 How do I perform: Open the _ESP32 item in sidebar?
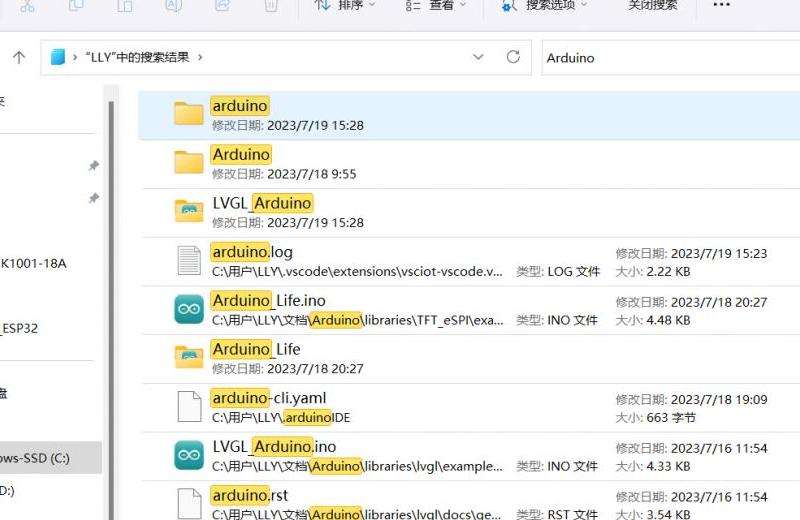click(19, 328)
